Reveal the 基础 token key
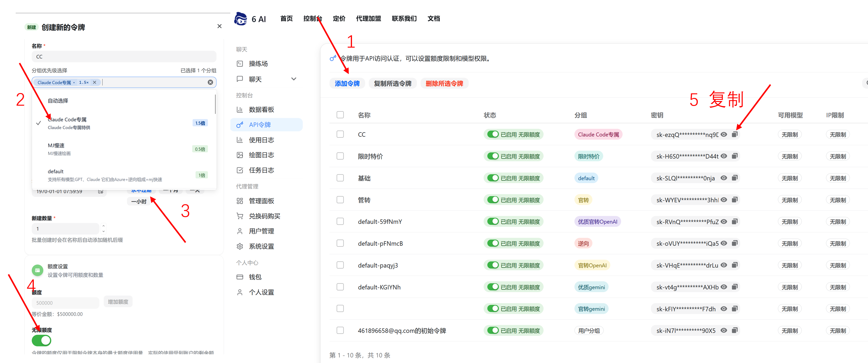 pos(724,178)
